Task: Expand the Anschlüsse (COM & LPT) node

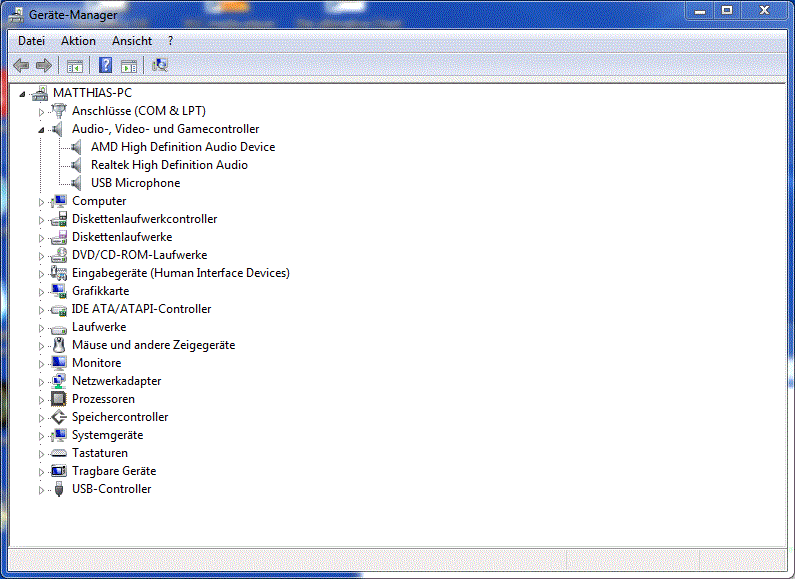Action: pyautogui.click(x=41, y=112)
